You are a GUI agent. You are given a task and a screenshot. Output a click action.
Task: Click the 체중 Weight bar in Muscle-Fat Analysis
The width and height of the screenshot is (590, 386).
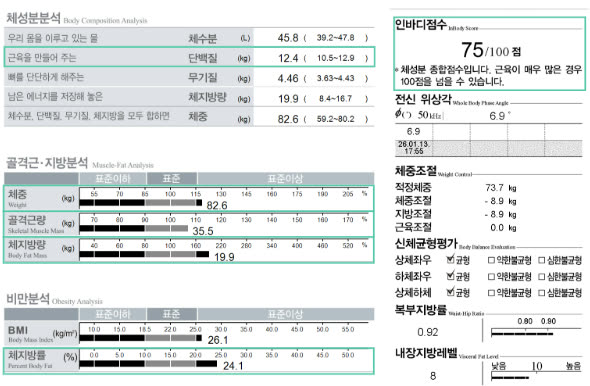click(x=141, y=203)
